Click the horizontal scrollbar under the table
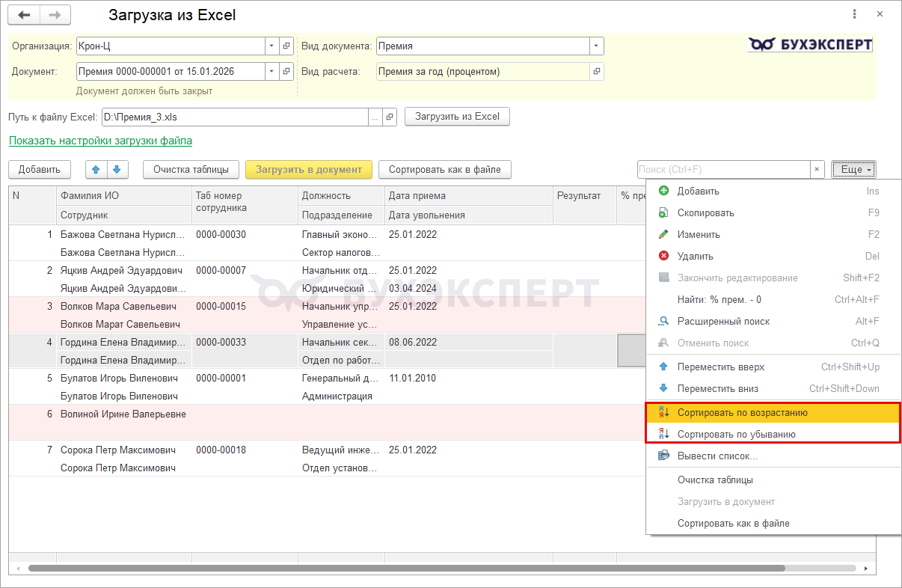The height and width of the screenshot is (588, 902). 404,569
